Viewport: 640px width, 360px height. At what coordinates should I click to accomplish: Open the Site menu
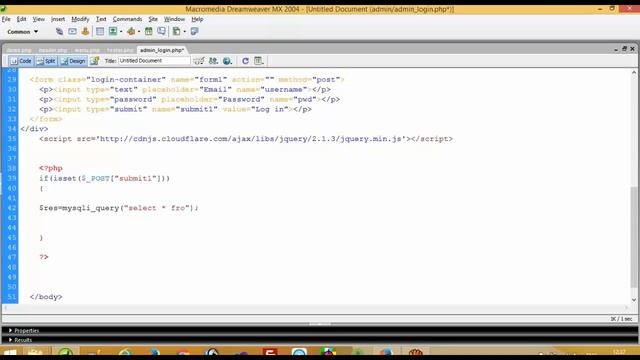[153, 19]
